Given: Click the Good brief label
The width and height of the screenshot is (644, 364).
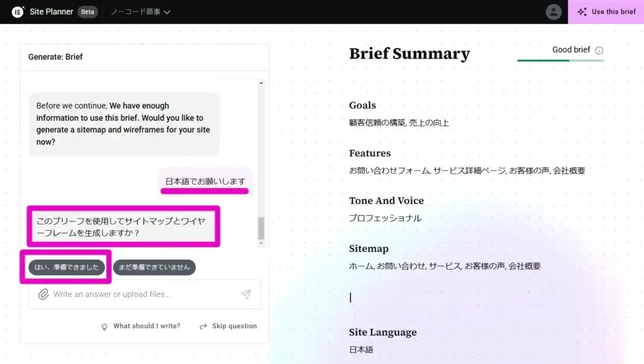Looking at the screenshot, I should coord(571,50).
